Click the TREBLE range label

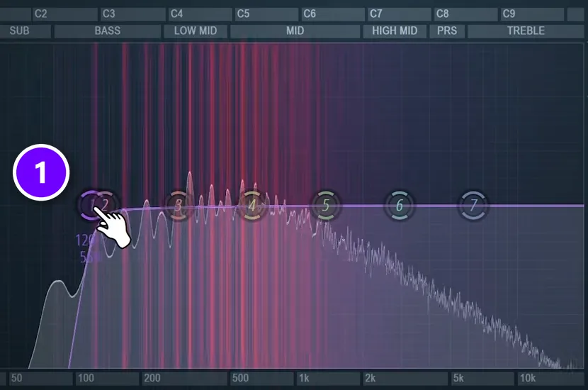[x=526, y=30]
